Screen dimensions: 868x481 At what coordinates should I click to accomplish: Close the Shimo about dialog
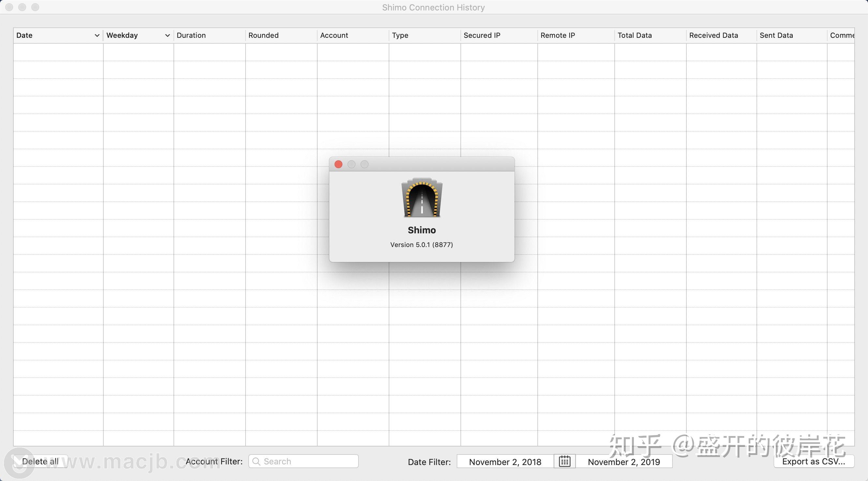338,164
